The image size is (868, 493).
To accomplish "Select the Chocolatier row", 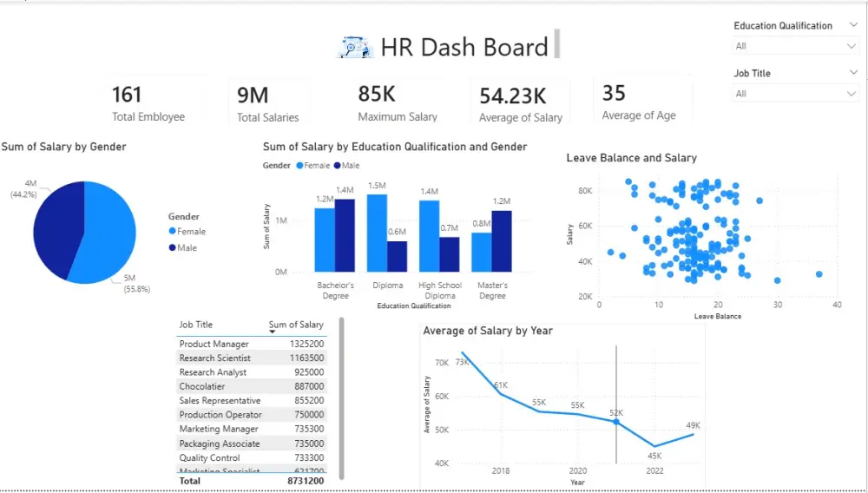I will tap(252, 386).
